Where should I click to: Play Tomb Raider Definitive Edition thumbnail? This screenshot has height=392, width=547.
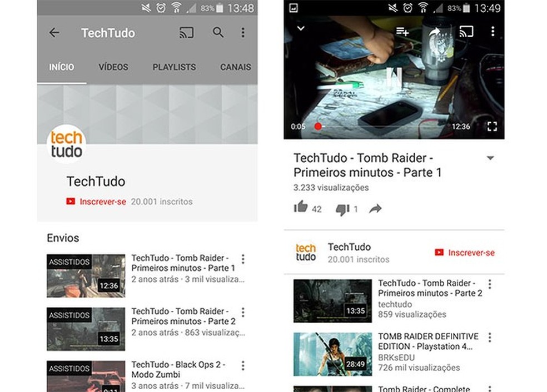(332, 354)
